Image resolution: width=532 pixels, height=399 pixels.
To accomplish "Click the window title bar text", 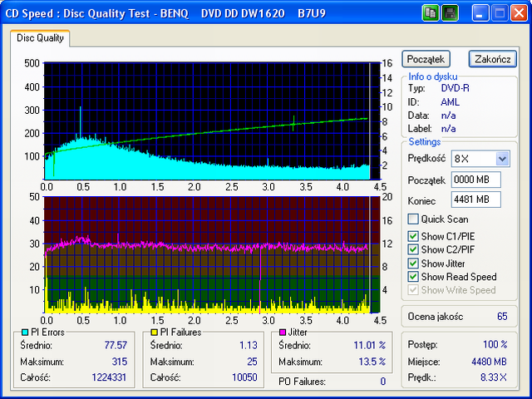I will coord(165,13).
